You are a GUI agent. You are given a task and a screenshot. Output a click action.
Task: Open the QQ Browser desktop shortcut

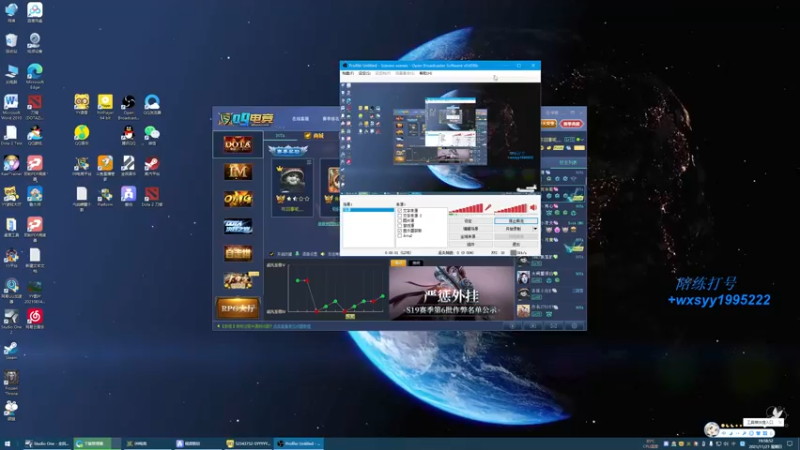pos(152,105)
